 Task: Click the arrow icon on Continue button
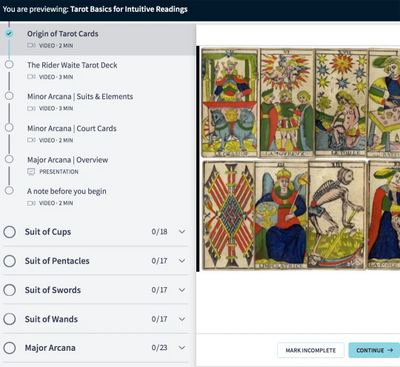[x=390, y=350]
